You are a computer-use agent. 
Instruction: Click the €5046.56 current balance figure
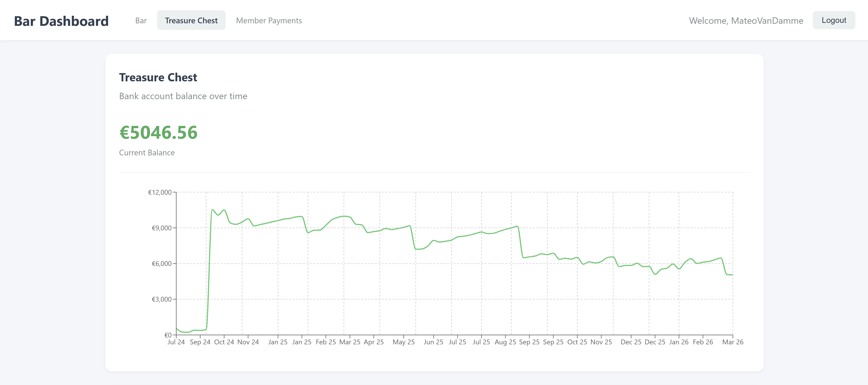point(158,132)
